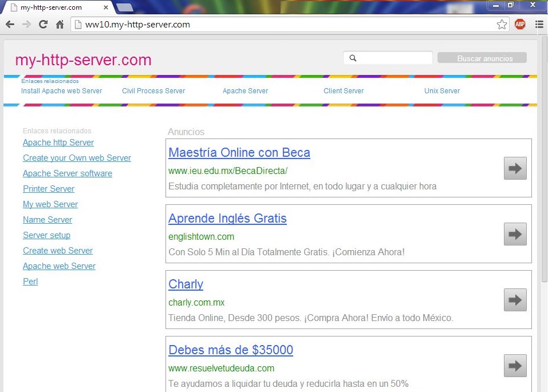Click 'Te ayudamos a liquidar tu deuda' text

[x=289, y=383]
